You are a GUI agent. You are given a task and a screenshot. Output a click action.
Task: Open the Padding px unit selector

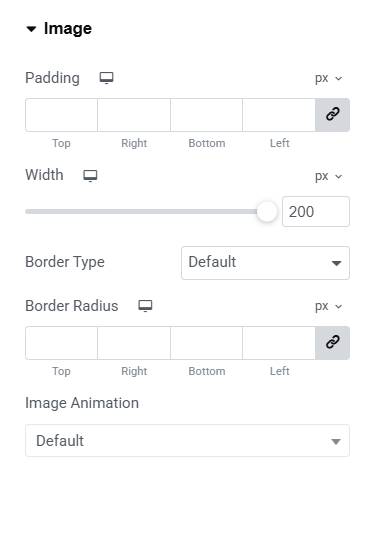[x=329, y=78]
